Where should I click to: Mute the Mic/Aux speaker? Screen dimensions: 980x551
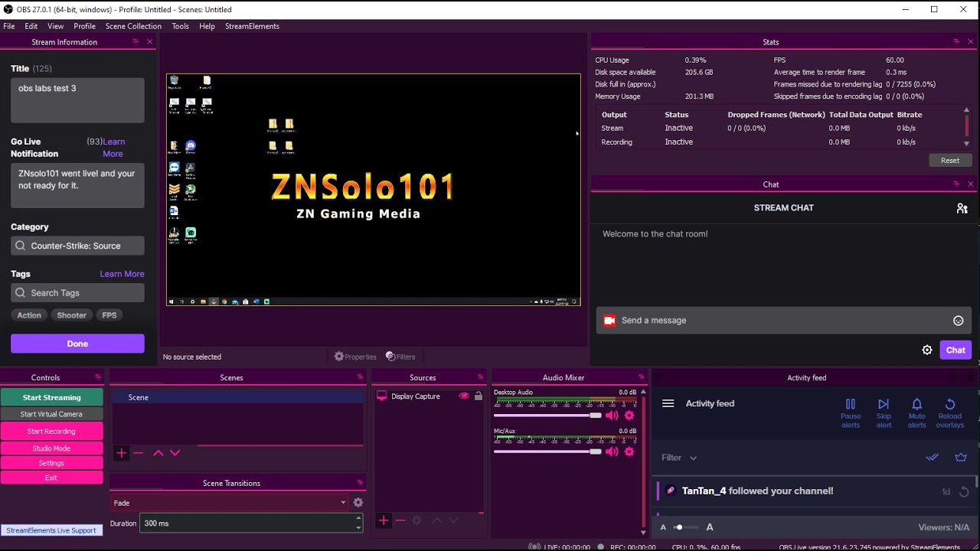point(612,452)
